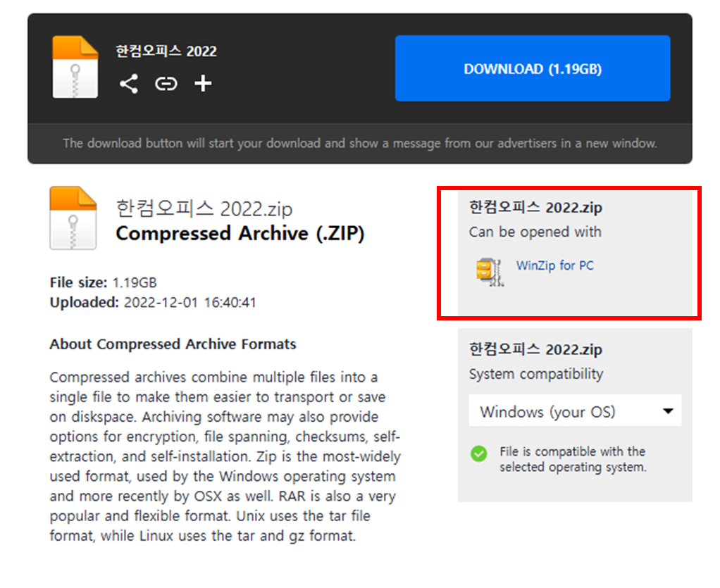Click the share icon below the file title
This screenshot has width=720, height=588.
coord(129,83)
